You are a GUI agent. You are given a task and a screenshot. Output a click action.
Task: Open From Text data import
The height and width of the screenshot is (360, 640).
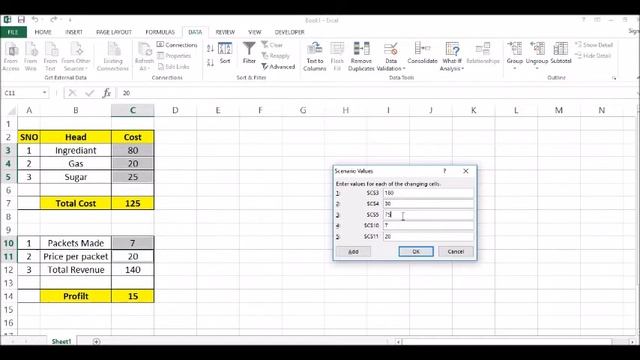tap(51, 56)
